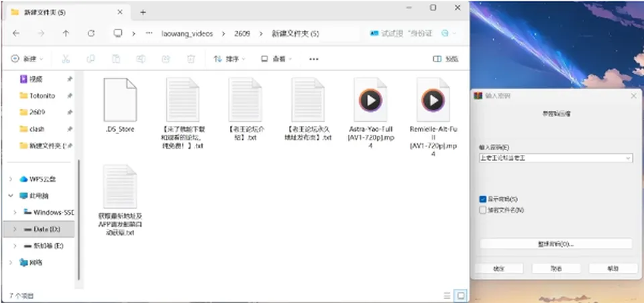Click 新建文件夹 (5) breadcrumb segment
Viewport: 644px width, 303px height.
coord(295,34)
